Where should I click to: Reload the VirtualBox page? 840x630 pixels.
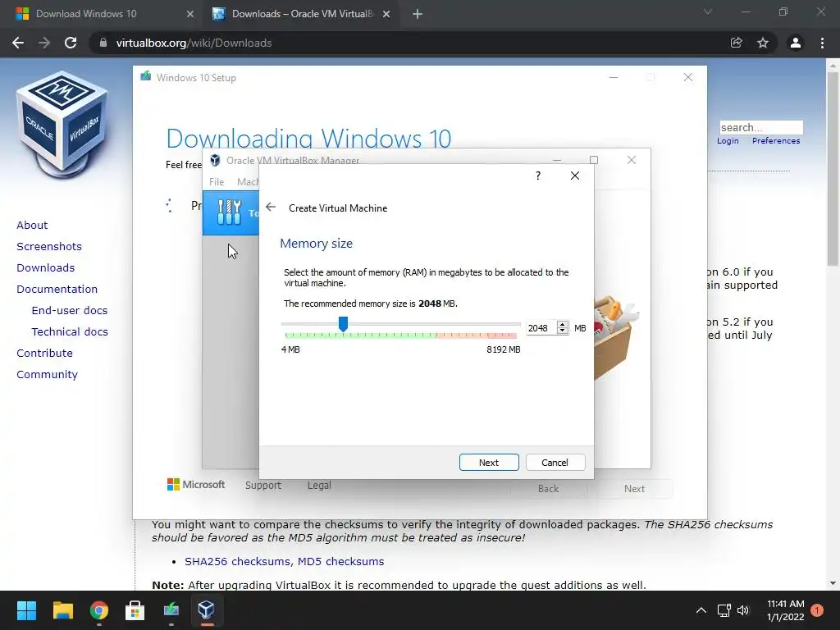tap(71, 43)
